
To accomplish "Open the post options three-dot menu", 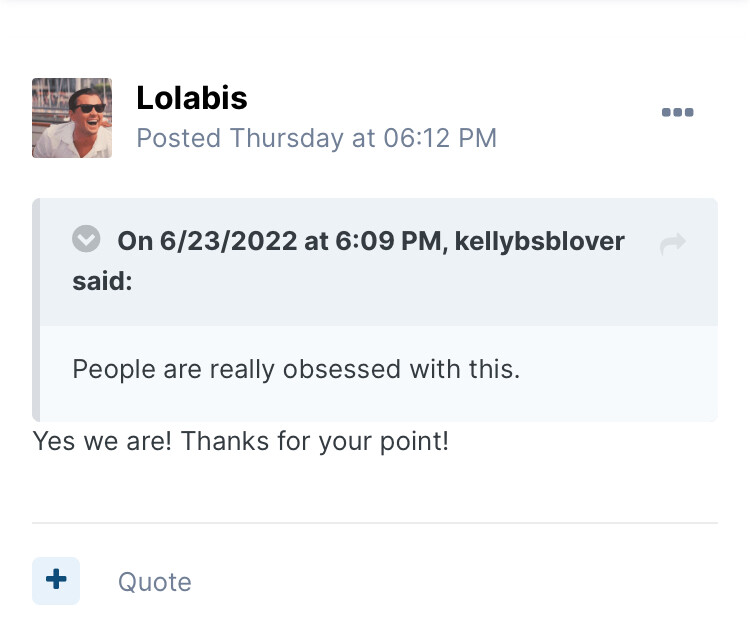I will 678,112.
